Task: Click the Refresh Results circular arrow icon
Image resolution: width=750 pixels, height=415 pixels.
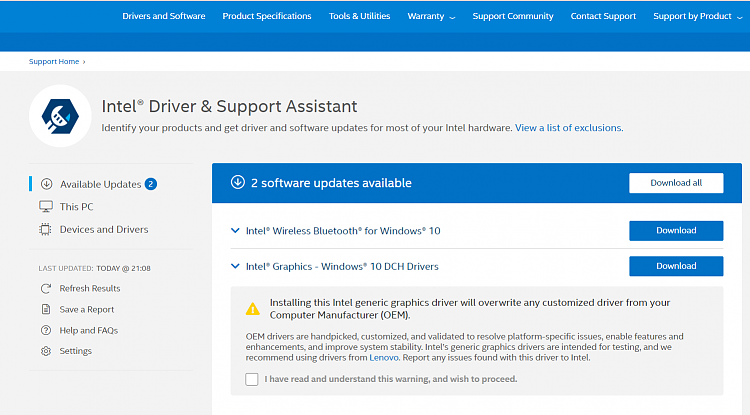Action: pos(46,288)
